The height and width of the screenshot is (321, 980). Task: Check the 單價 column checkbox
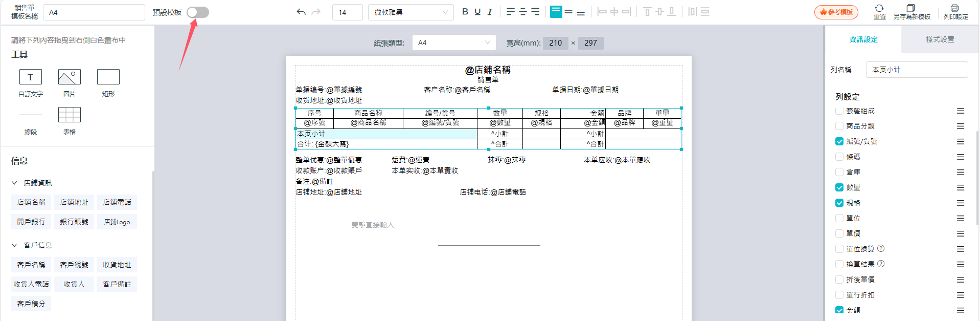(839, 233)
